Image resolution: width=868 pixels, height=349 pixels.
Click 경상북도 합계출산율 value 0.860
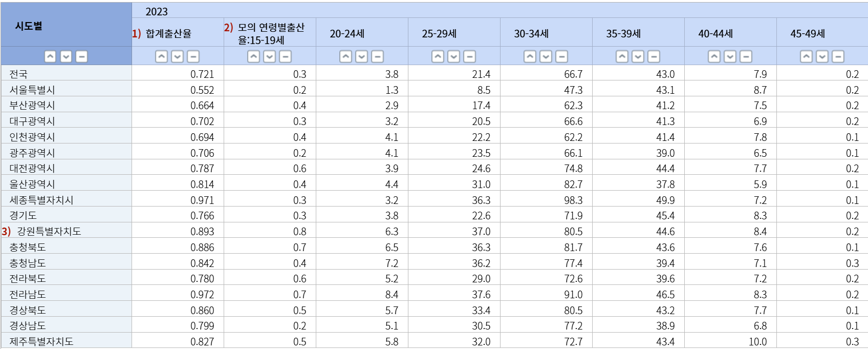(x=202, y=310)
